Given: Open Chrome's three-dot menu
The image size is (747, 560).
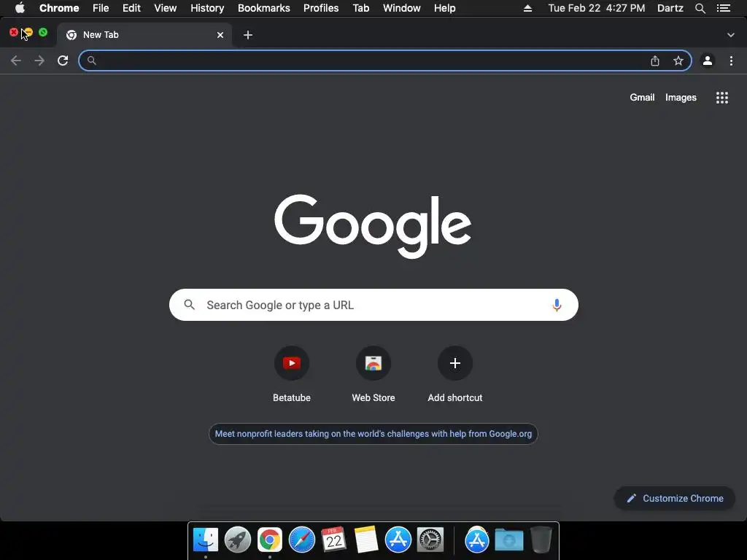Looking at the screenshot, I should tap(731, 61).
